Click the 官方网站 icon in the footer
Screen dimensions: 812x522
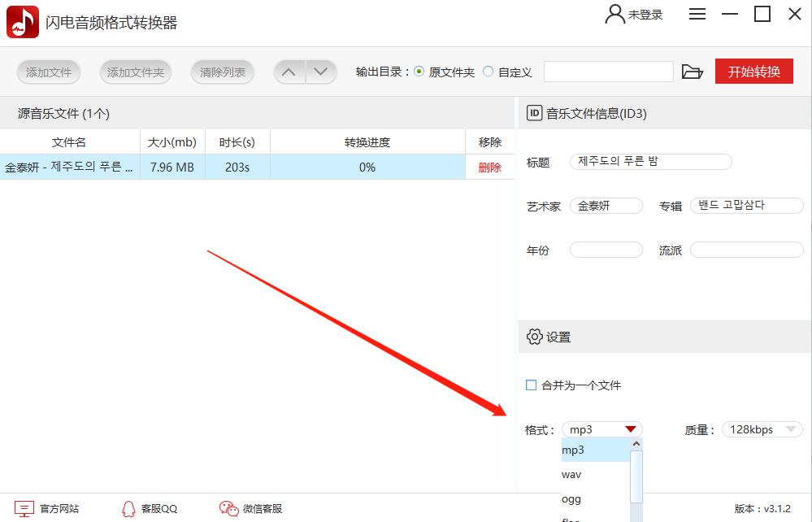(x=24, y=507)
